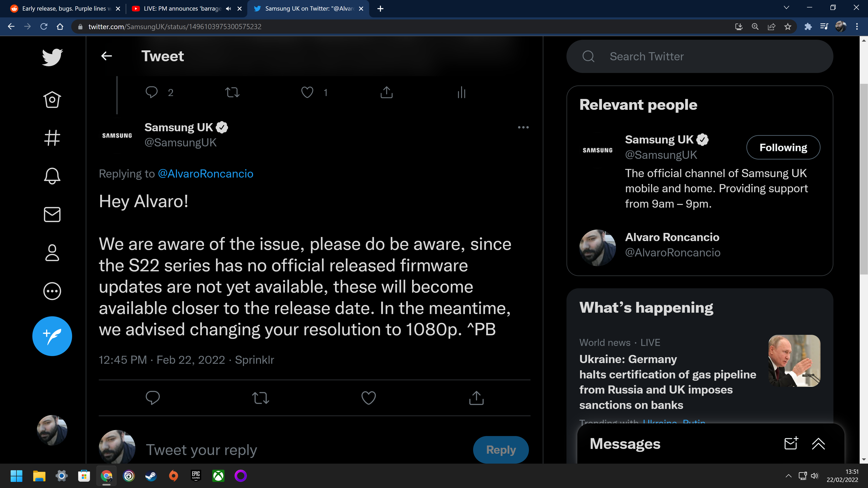Screen dimensions: 868x488
Task: Reply to Samsung UK tweet via speech bubble
Action: [x=153, y=398]
